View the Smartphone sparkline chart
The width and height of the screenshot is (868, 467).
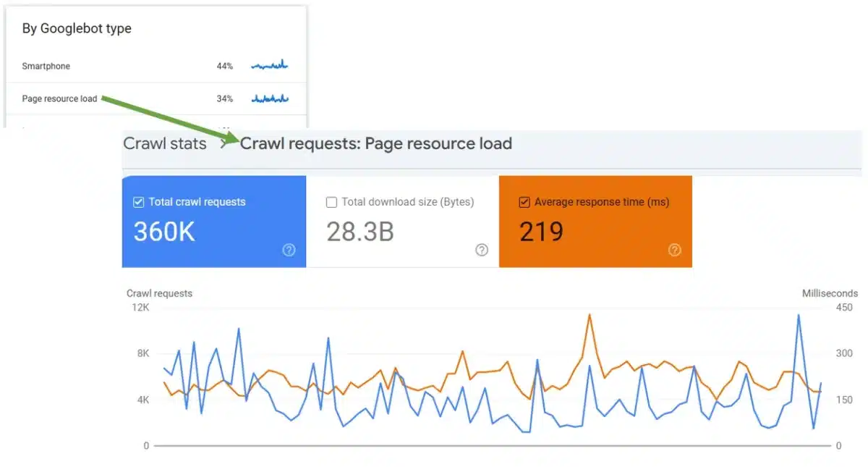(x=270, y=65)
